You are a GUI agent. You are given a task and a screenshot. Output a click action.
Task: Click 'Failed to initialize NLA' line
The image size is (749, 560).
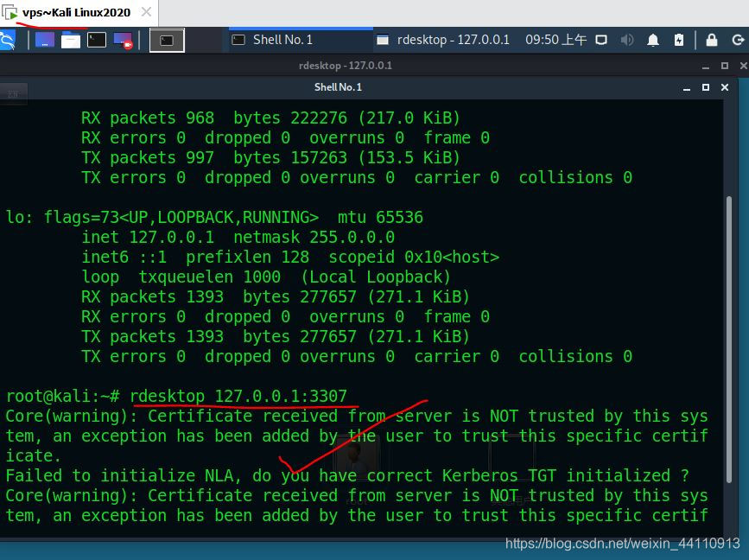click(347, 475)
